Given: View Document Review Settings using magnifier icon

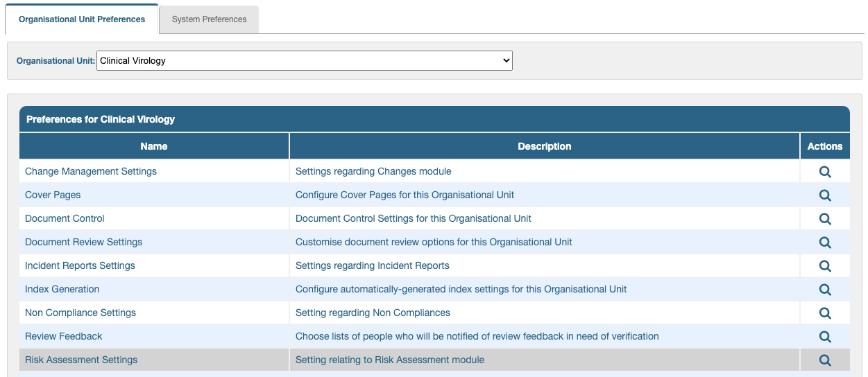Looking at the screenshot, I should (824, 243).
